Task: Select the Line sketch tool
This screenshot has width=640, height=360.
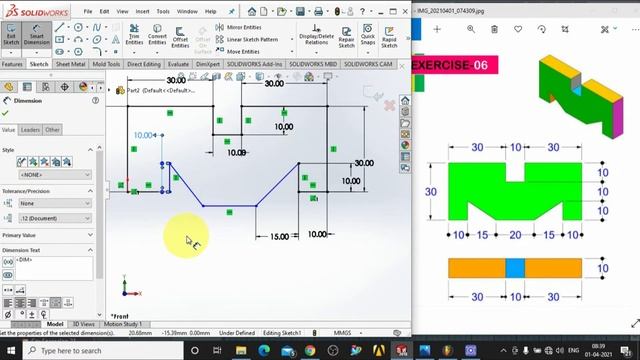Action: click(60, 27)
